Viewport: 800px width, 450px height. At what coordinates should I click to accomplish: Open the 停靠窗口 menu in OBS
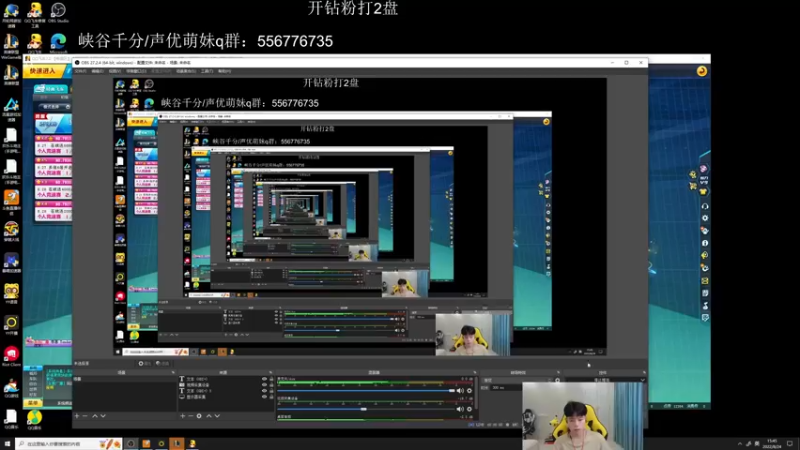[136, 71]
